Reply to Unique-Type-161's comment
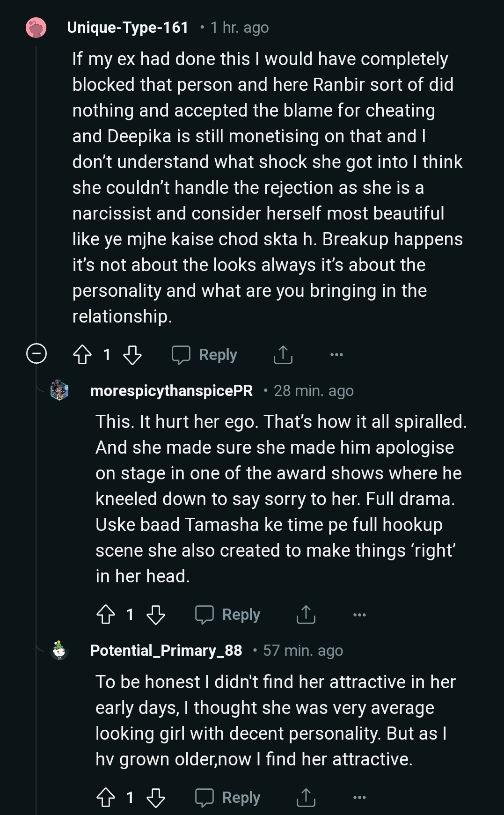The image size is (504, 815). (x=205, y=355)
